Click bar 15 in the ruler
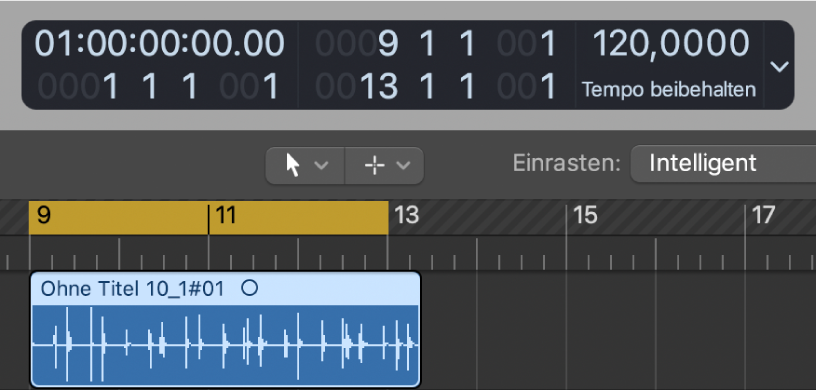 pos(585,215)
